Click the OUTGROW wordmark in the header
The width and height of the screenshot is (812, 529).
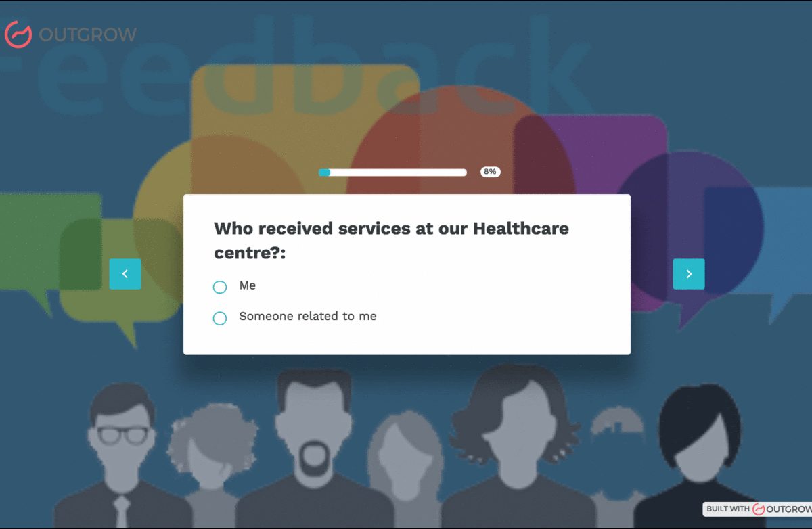point(88,34)
